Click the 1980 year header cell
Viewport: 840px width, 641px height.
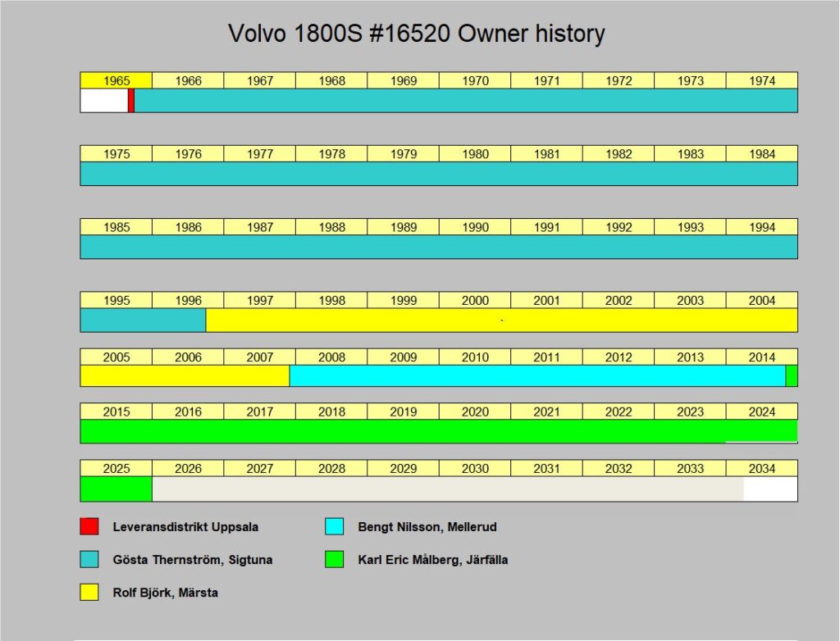click(475, 153)
